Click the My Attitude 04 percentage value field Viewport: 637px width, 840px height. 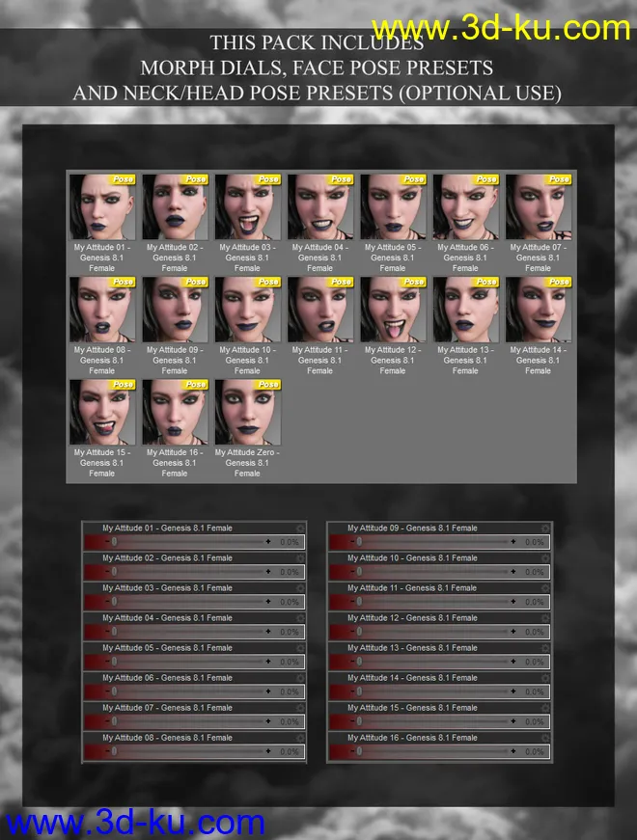[x=290, y=633]
